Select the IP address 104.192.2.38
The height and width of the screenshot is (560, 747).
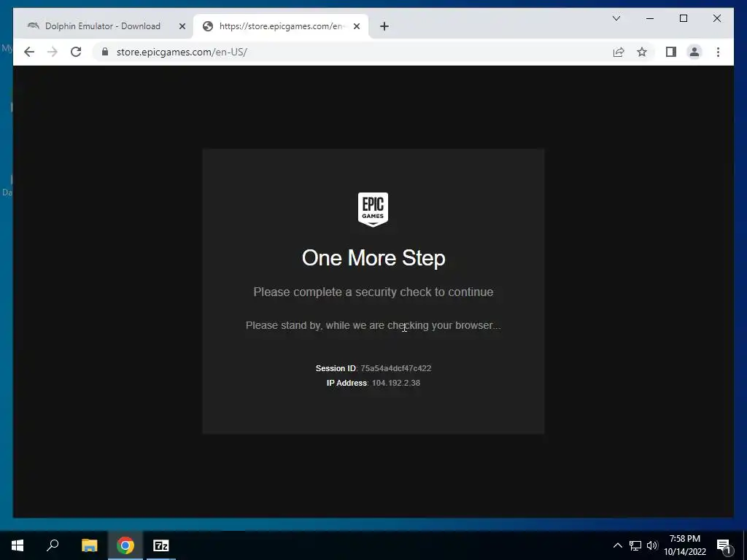(396, 383)
